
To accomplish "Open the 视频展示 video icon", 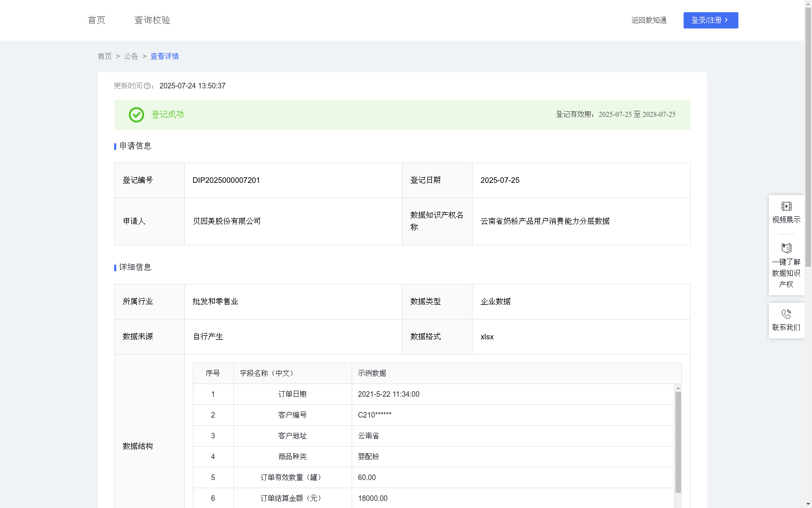I will click(x=786, y=206).
